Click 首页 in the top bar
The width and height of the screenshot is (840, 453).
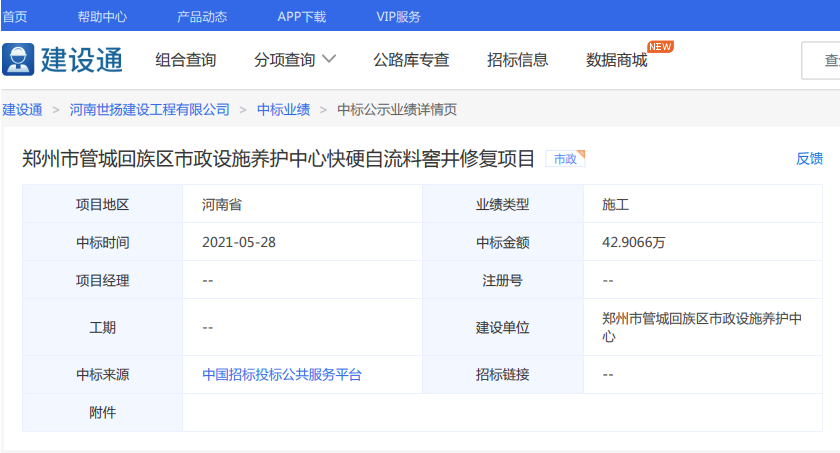[x=15, y=16]
